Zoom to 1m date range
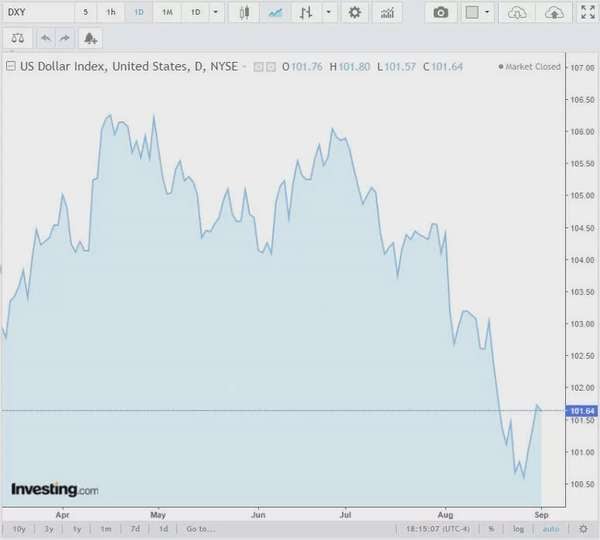The height and width of the screenshot is (540, 600). click(106, 529)
